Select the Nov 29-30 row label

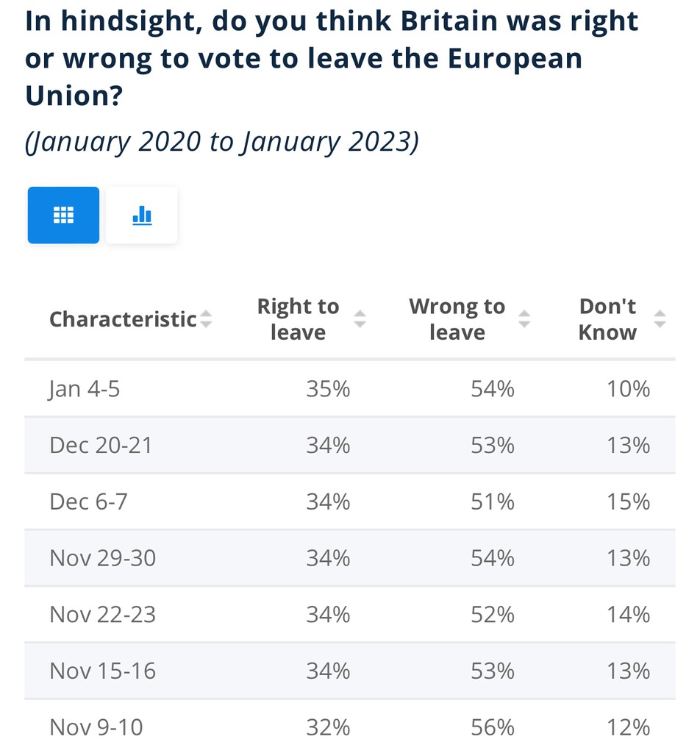pos(102,558)
